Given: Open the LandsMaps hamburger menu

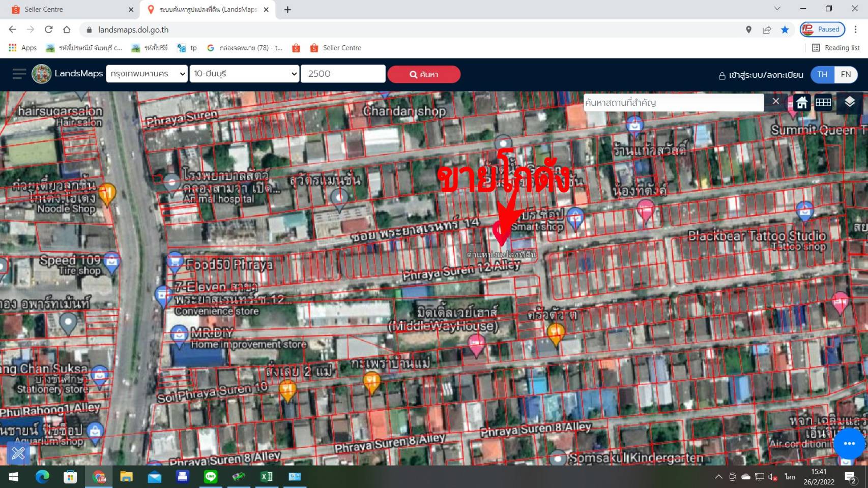Looking at the screenshot, I should point(19,74).
